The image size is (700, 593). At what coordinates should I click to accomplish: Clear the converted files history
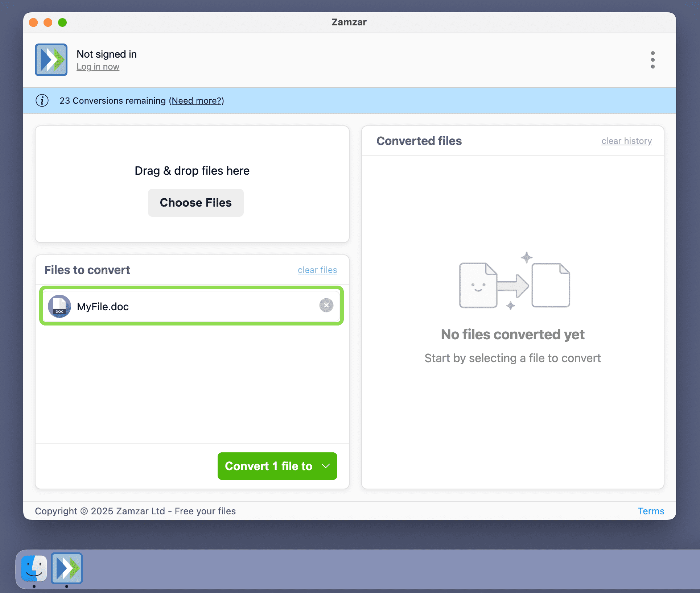626,141
